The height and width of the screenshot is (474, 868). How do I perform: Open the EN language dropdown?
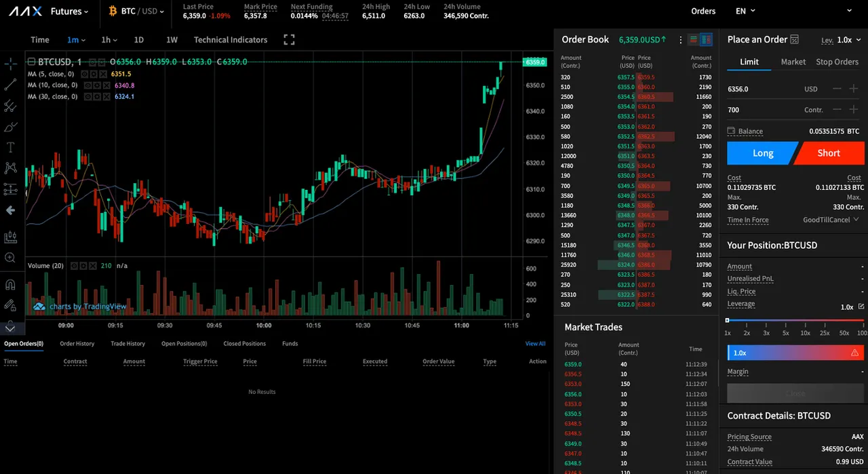746,12
